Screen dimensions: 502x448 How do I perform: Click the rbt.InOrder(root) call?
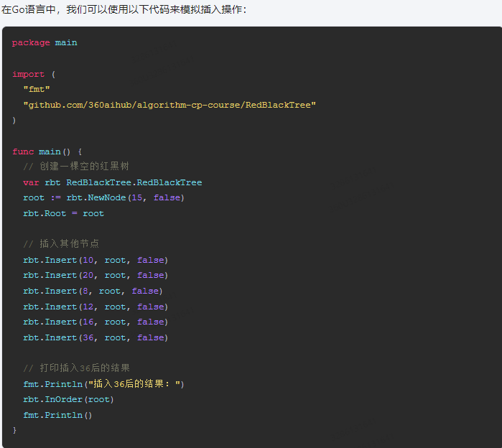68,399
